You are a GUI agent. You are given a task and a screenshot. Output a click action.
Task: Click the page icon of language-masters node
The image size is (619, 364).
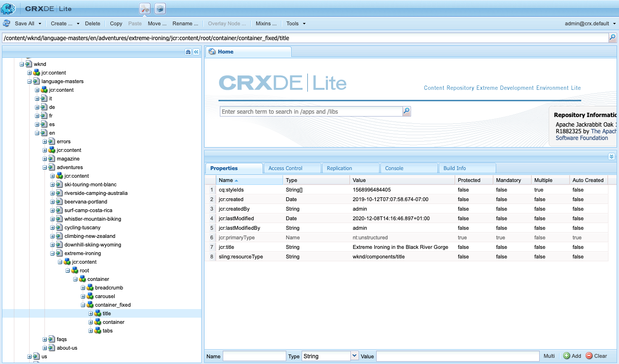pyautogui.click(x=36, y=81)
